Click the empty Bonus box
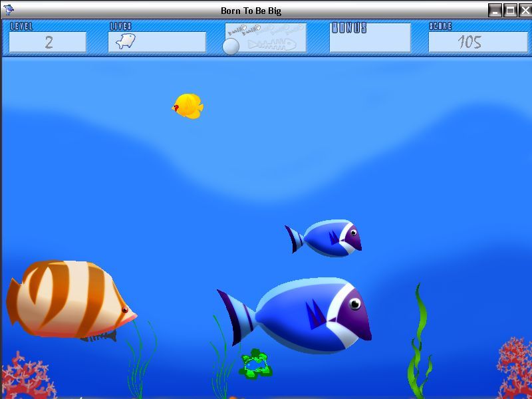The height and width of the screenshot is (399, 532). tap(370, 38)
